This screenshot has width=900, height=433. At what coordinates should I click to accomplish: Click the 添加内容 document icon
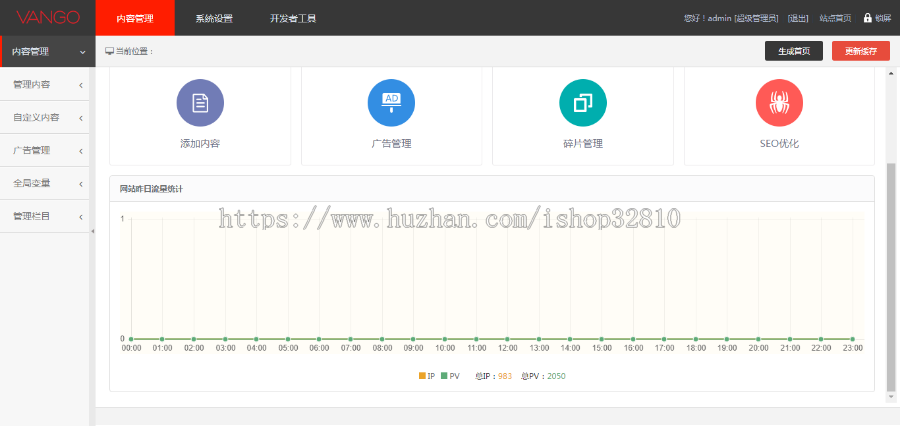(x=200, y=103)
